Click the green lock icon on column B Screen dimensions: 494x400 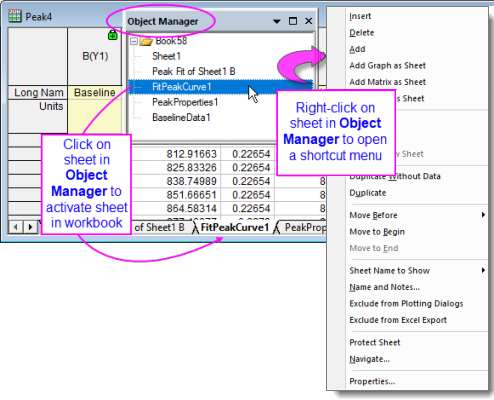coord(113,35)
